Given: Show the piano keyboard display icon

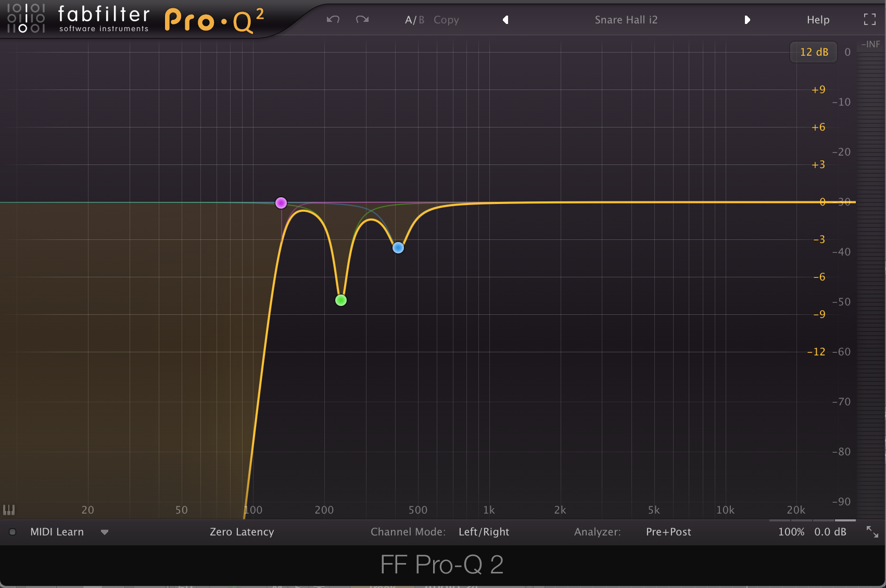Looking at the screenshot, I should [x=9, y=510].
